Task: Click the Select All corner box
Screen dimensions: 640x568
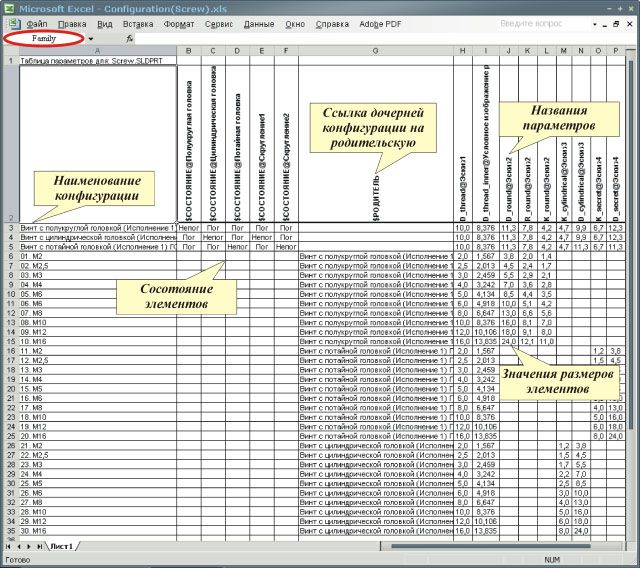Action: (11, 51)
